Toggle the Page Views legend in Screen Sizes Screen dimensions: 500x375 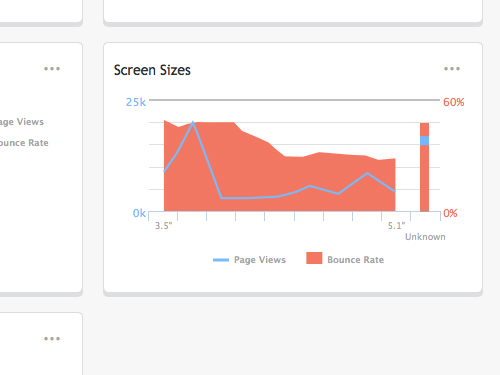tap(249, 260)
